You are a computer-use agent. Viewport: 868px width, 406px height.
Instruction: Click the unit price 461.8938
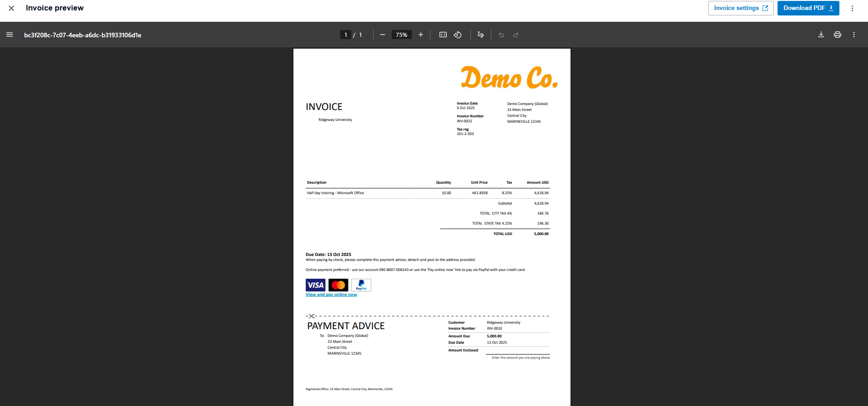tap(479, 193)
